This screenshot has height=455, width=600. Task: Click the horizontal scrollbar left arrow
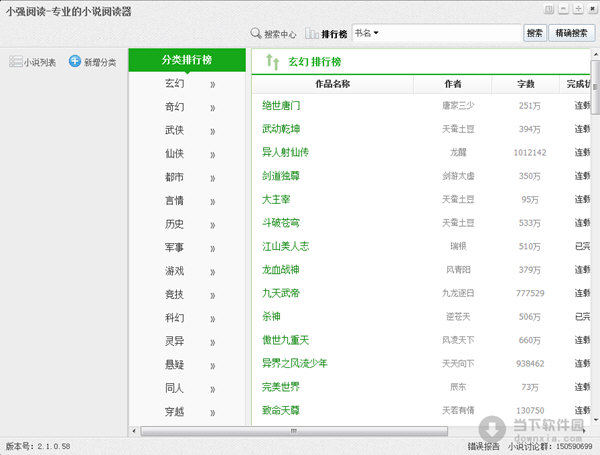134,431
